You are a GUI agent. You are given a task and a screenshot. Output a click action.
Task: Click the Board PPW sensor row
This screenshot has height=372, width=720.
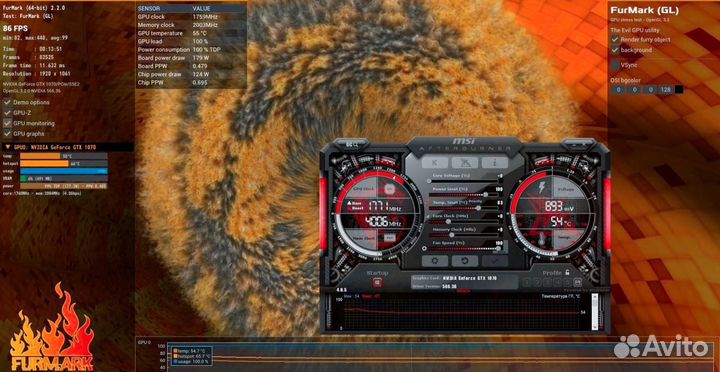tap(191, 66)
